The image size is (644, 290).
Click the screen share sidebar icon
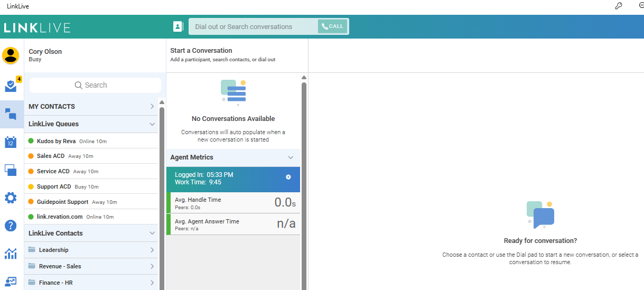tap(11, 170)
